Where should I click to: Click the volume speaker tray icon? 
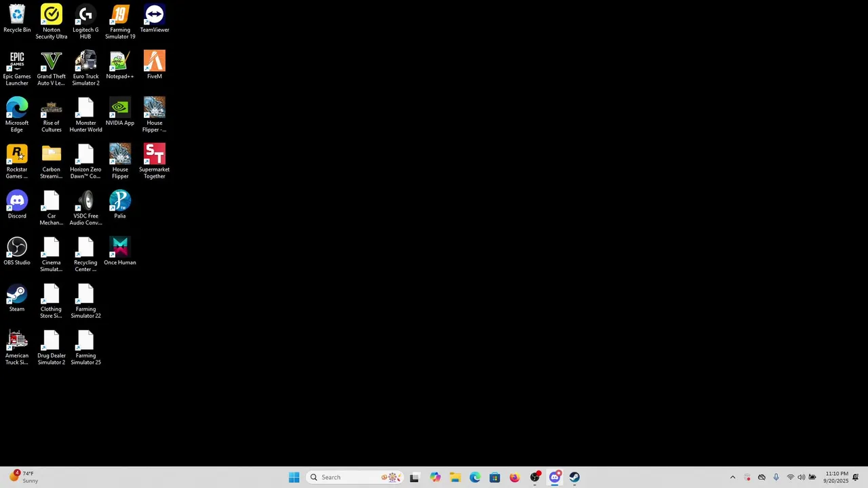(802, 477)
